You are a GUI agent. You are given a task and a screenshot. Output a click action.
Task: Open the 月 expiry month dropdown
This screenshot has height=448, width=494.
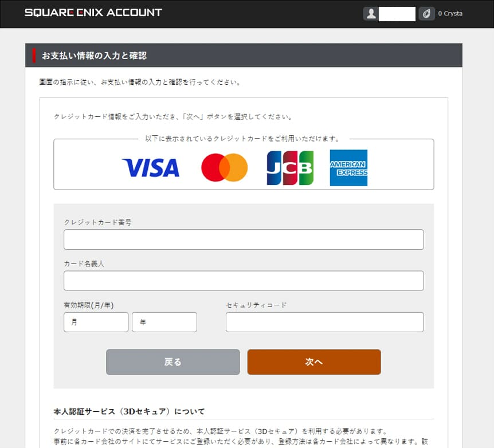pyautogui.click(x=96, y=322)
